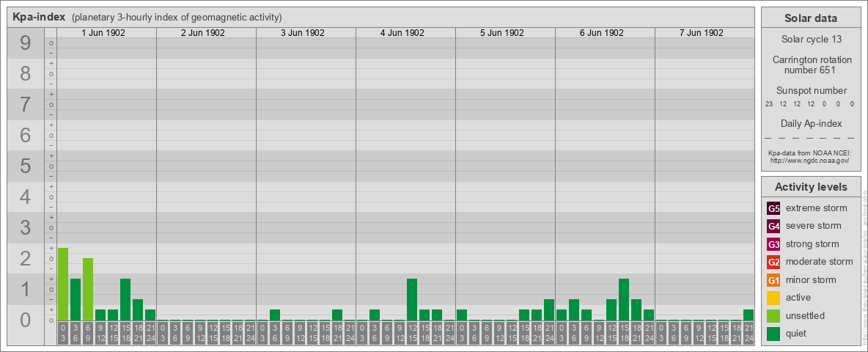Image resolution: width=868 pixels, height=352 pixels.
Task: Select the 2 Jun 1902 date header
Action: [203, 33]
